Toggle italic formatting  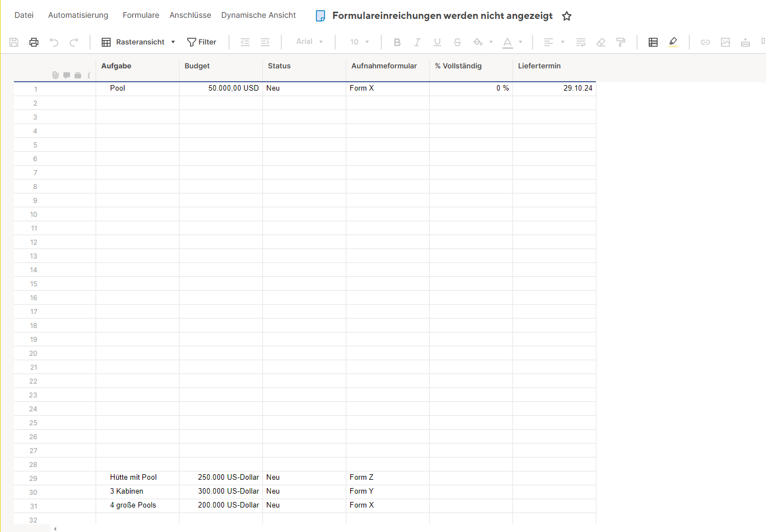click(417, 42)
